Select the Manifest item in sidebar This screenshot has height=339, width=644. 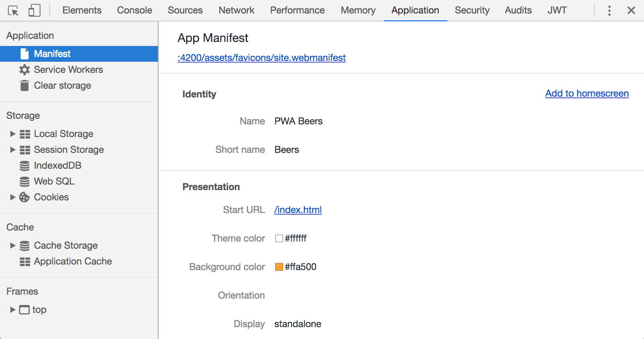[x=52, y=54]
